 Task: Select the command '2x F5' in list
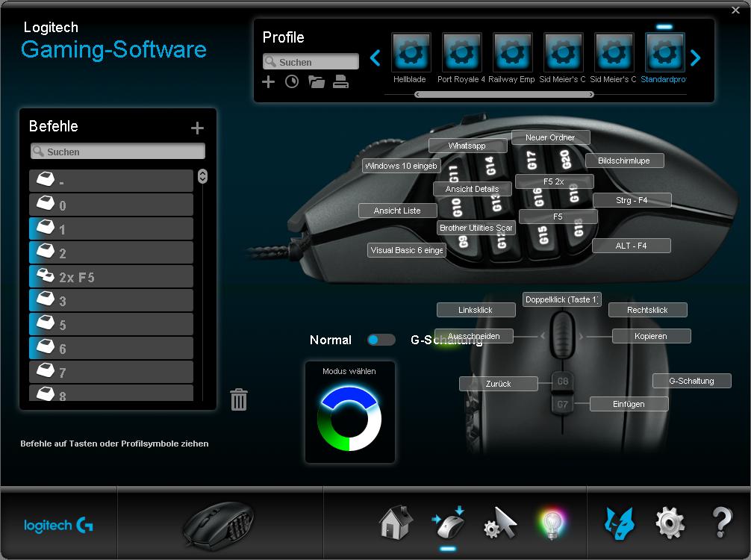coord(111,277)
